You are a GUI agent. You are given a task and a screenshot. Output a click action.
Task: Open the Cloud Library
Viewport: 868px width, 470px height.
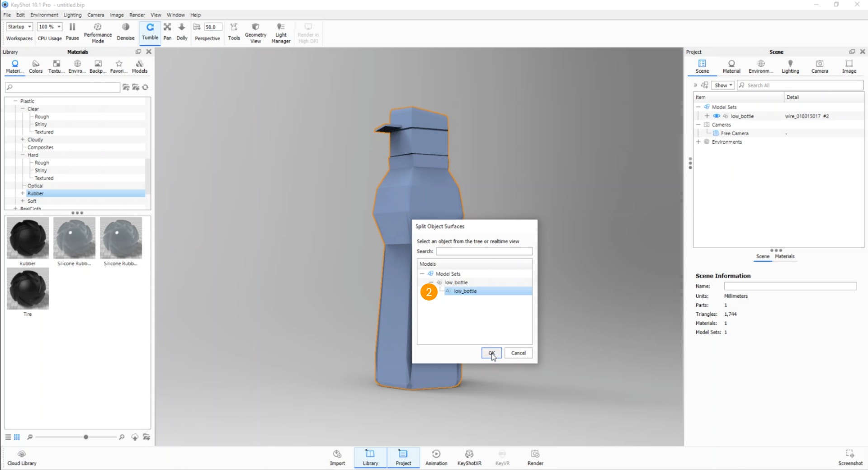21,456
